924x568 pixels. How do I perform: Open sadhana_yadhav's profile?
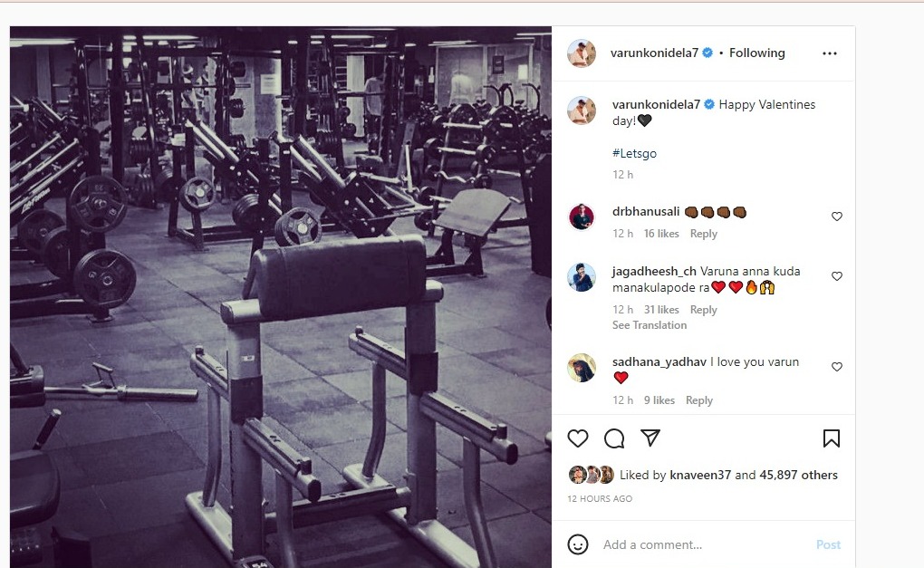(x=659, y=361)
